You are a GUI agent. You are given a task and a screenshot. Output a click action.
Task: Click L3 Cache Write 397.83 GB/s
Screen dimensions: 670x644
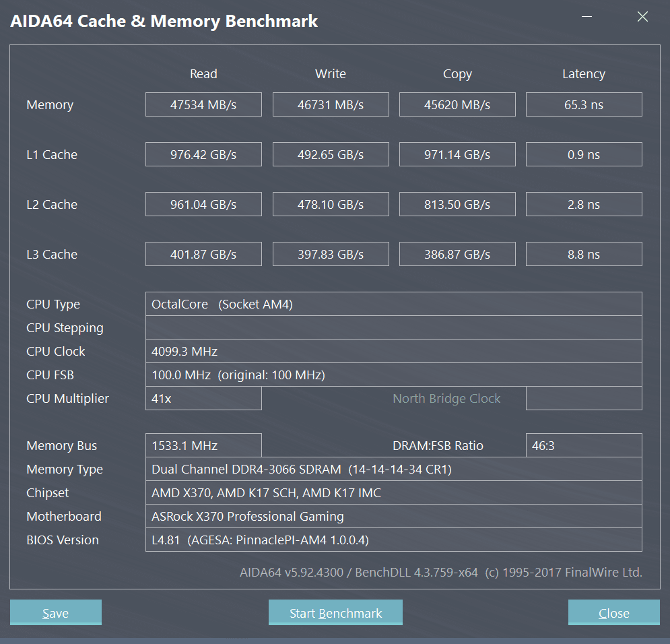[331, 254]
